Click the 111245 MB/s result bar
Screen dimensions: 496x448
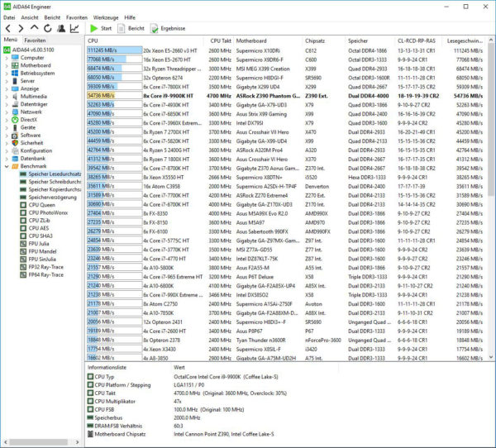click(x=115, y=50)
